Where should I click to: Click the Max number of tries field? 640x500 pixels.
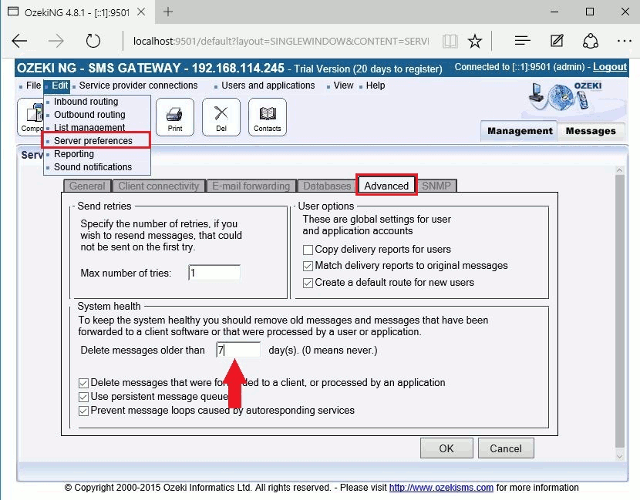[214, 273]
